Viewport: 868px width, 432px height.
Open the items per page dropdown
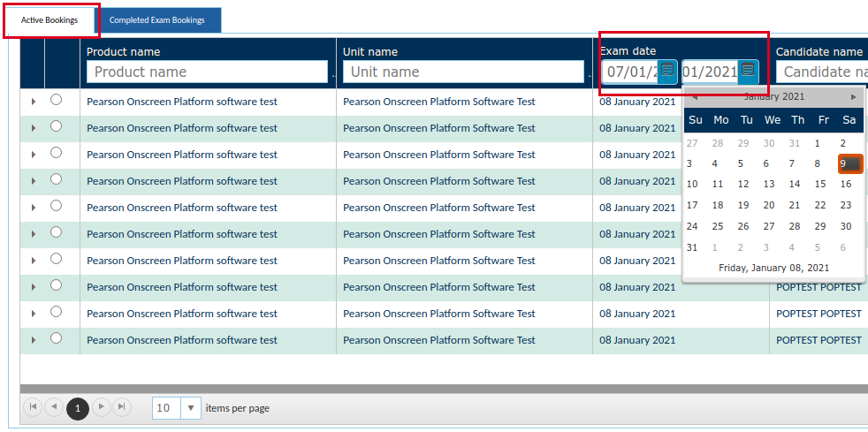pos(192,408)
